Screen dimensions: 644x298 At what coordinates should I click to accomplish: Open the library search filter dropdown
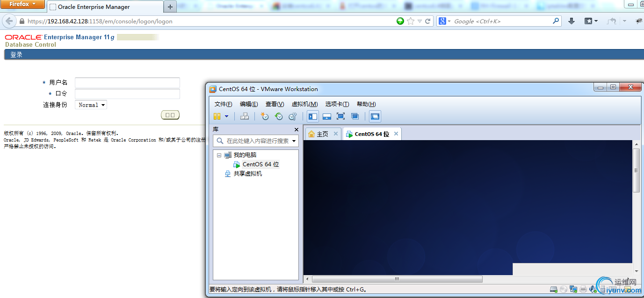pyautogui.click(x=294, y=141)
